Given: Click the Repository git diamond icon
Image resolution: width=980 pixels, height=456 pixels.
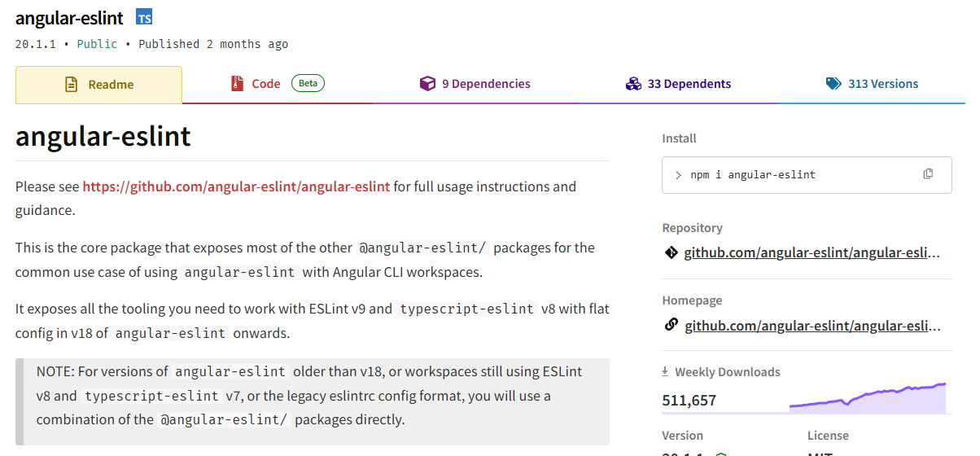Looking at the screenshot, I should pos(671,252).
